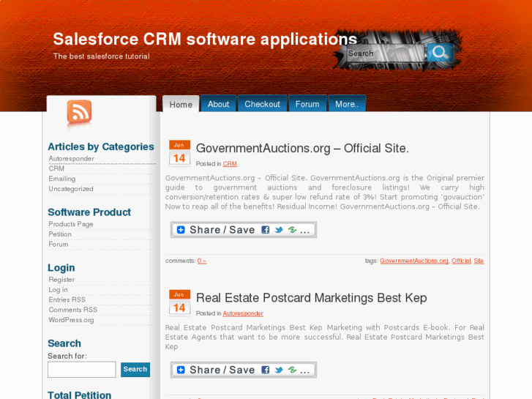
Task: Open the Comments RSS link
Action: click(x=73, y=310)
